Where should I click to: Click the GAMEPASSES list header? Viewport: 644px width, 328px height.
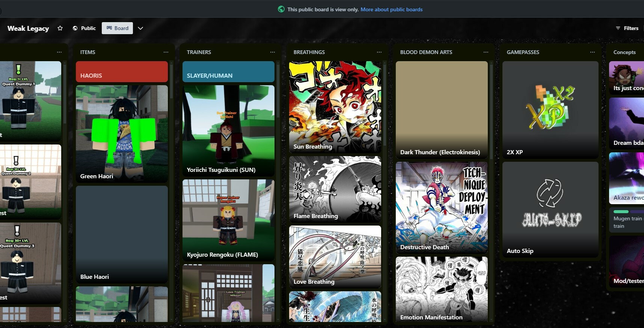523,52
